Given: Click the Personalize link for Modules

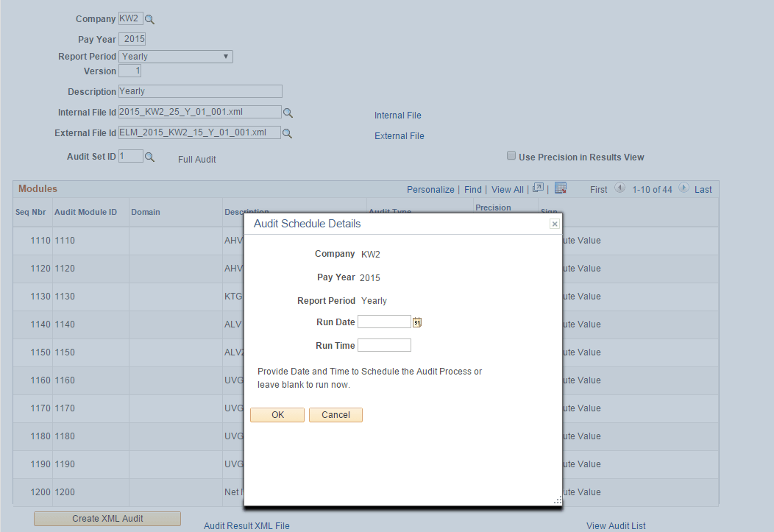Looking at the screenshot, I should [430, 189].
